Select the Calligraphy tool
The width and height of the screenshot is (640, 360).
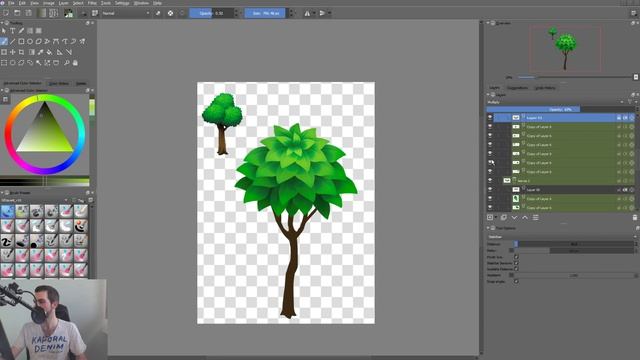(x=21, y=31)
